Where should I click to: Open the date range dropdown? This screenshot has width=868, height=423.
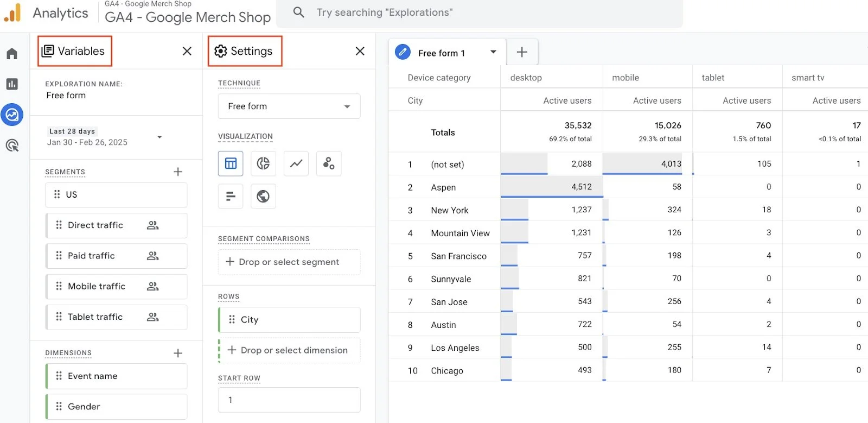coord(159,137)
